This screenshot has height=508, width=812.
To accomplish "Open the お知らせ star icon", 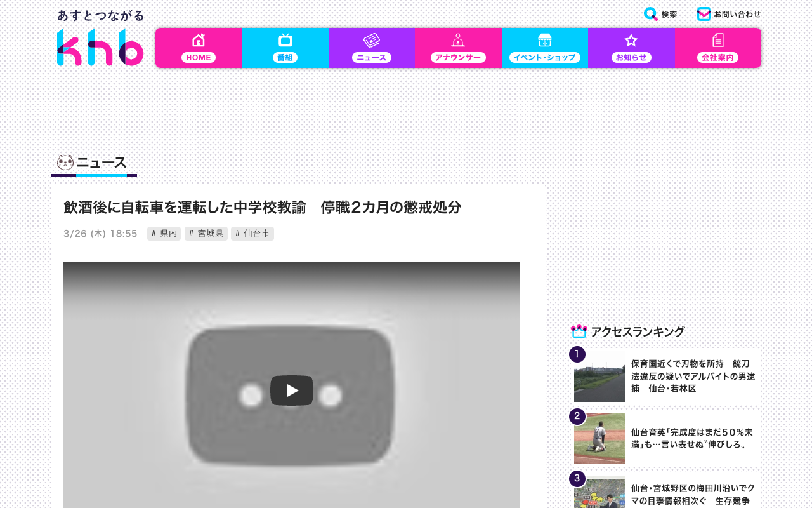I will pyautogui.click(x=631, y=40).
